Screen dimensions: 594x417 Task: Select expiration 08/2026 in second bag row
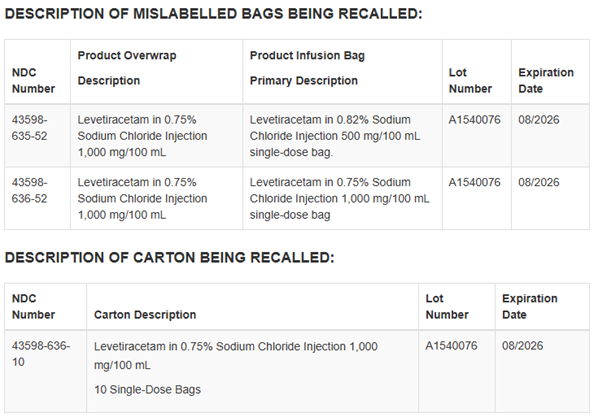[x=539, y=182]
